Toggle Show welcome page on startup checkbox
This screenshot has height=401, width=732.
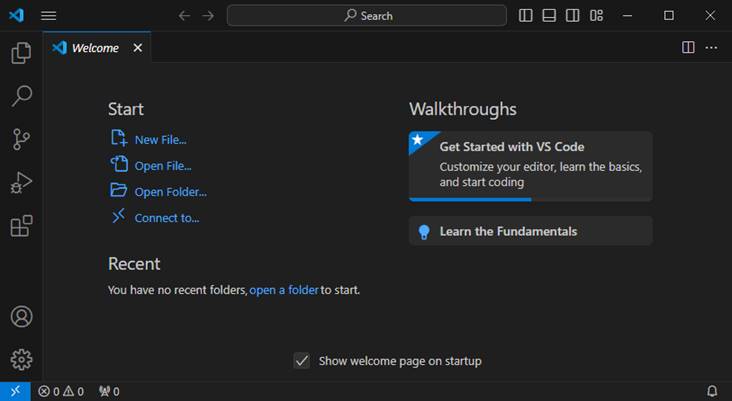[x=301, y=361]
